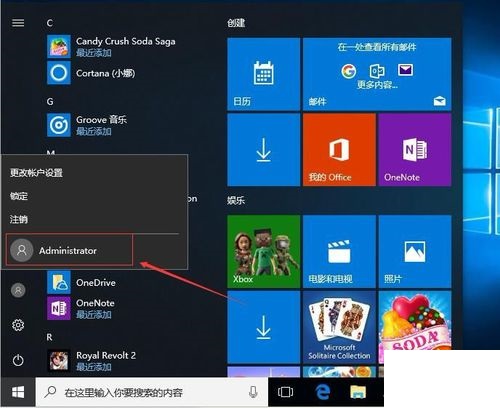The image size is (500, 408).
Task: Open Task View on the taskbar
Action: 285,392
